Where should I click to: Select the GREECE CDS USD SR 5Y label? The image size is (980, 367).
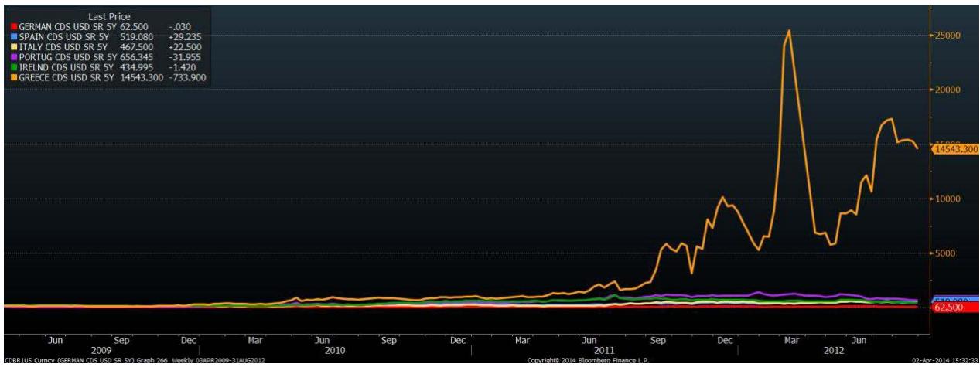pyautogui.click(x=65, y=77)
